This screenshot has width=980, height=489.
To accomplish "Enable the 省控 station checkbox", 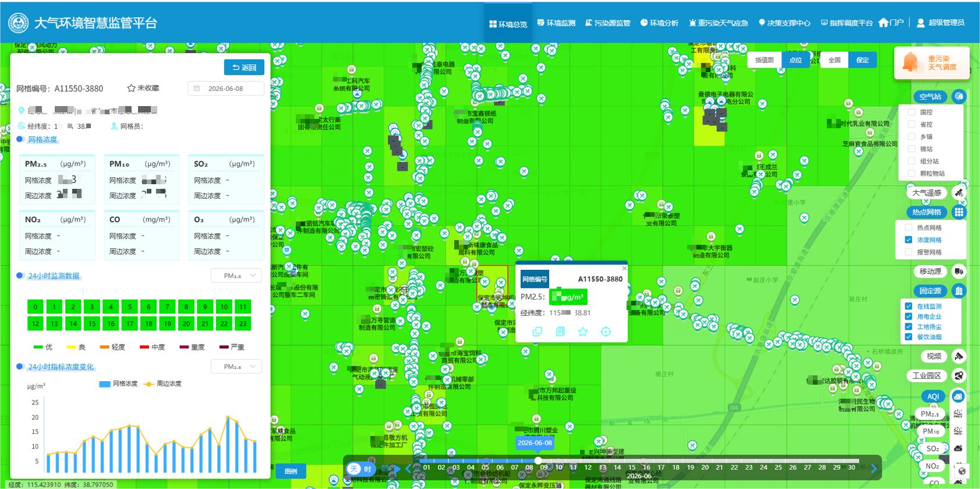I will pyautogui.click(x=912, y=124).
